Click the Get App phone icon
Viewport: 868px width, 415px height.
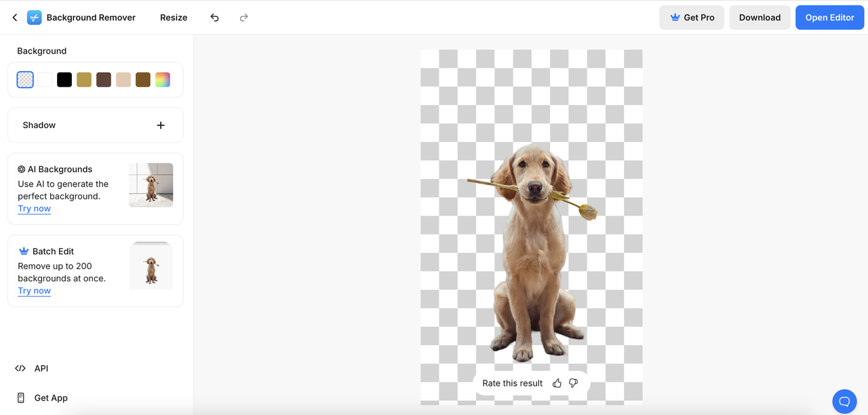tap(20, 398)
